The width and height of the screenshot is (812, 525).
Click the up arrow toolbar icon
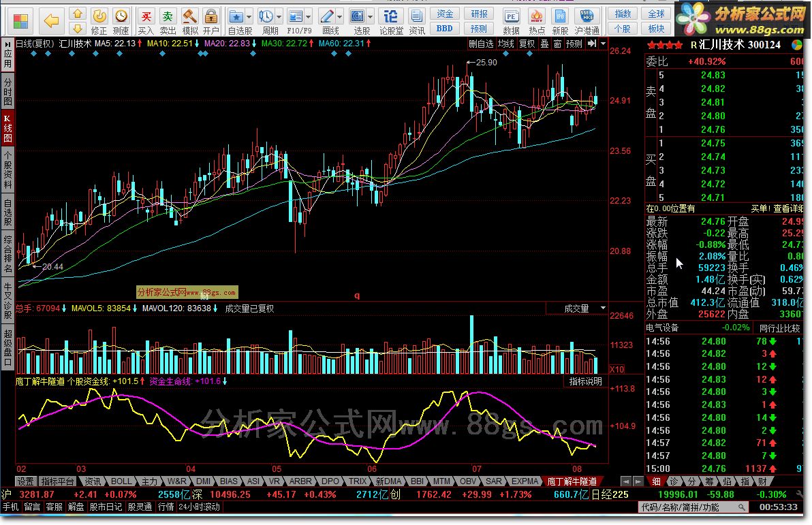click(78, 14)
